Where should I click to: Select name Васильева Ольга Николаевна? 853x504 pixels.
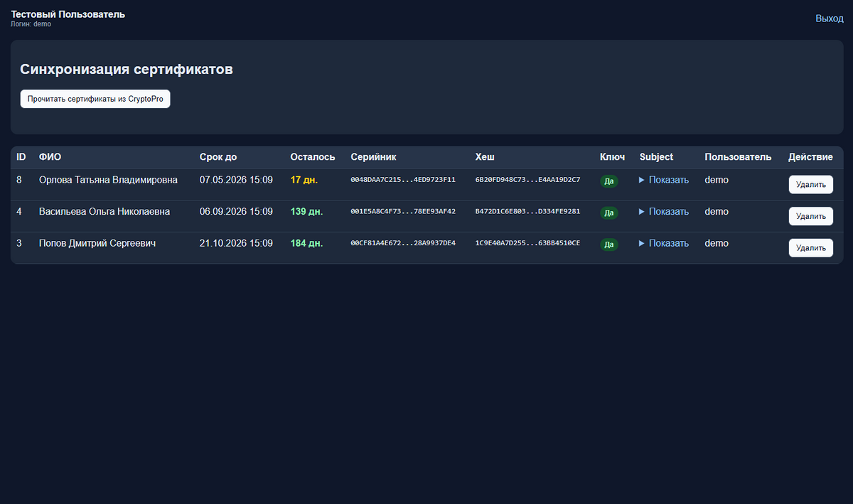[x=104, y=211]
